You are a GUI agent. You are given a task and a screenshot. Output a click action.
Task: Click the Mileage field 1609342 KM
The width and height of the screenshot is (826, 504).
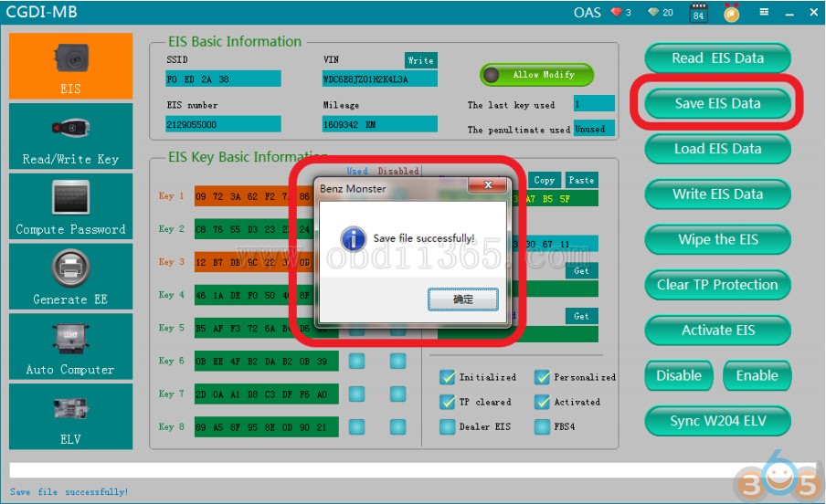(379, 124)
